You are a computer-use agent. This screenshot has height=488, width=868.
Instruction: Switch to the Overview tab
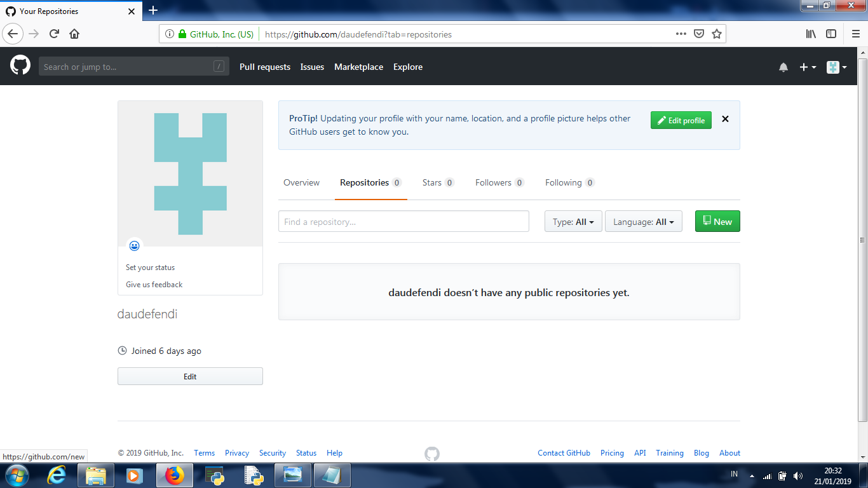[x=301, y=182]
